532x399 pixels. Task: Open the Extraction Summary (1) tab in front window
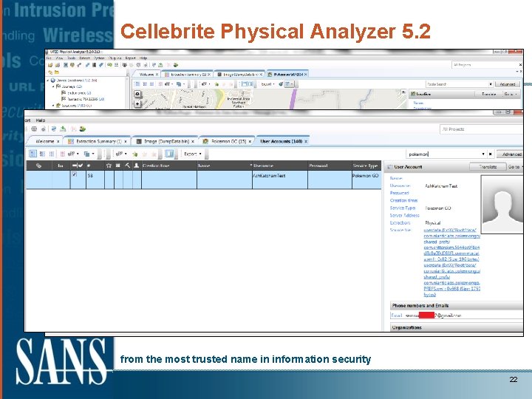tap(99, 141)
